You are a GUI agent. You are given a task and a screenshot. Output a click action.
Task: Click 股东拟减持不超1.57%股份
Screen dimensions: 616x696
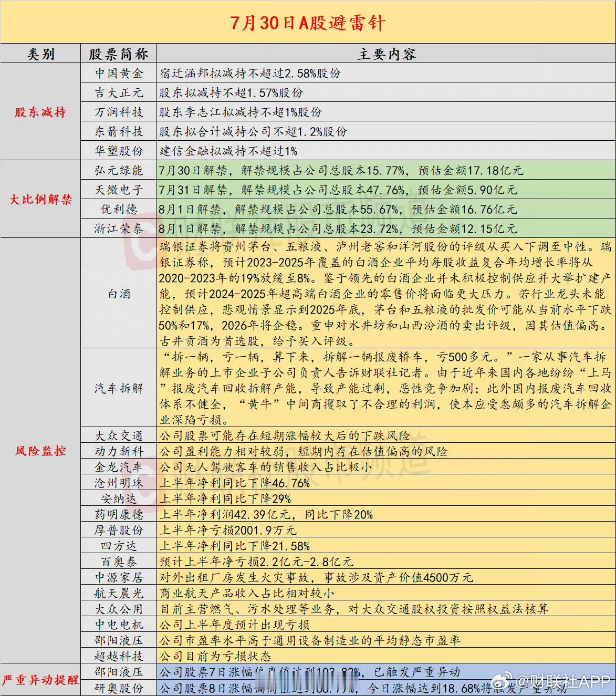(x=231, y=92)
